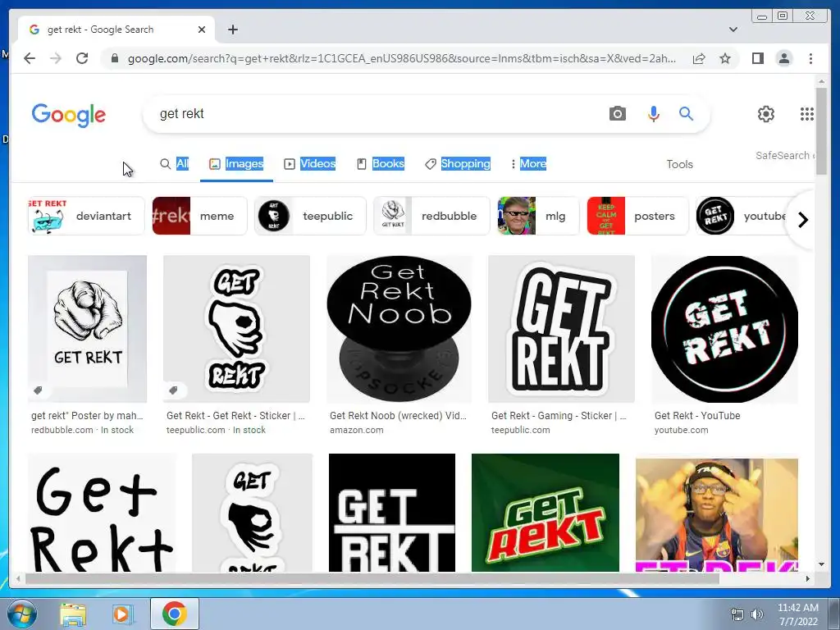Click the horizontal scrollbar thumb

(x=372, y=578)
